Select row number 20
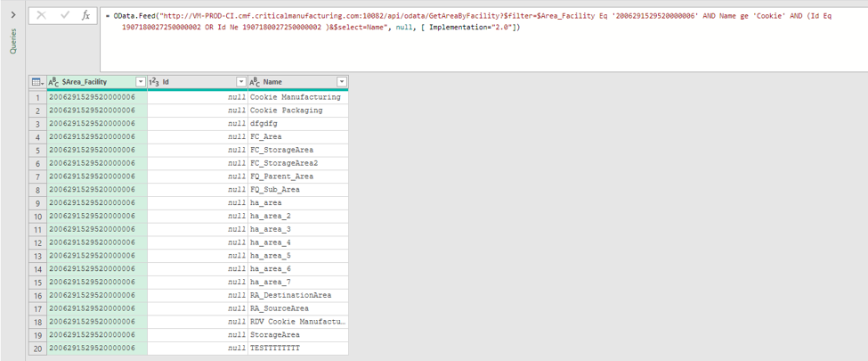This screenshot has width=868, height=361. coord(37,348)
